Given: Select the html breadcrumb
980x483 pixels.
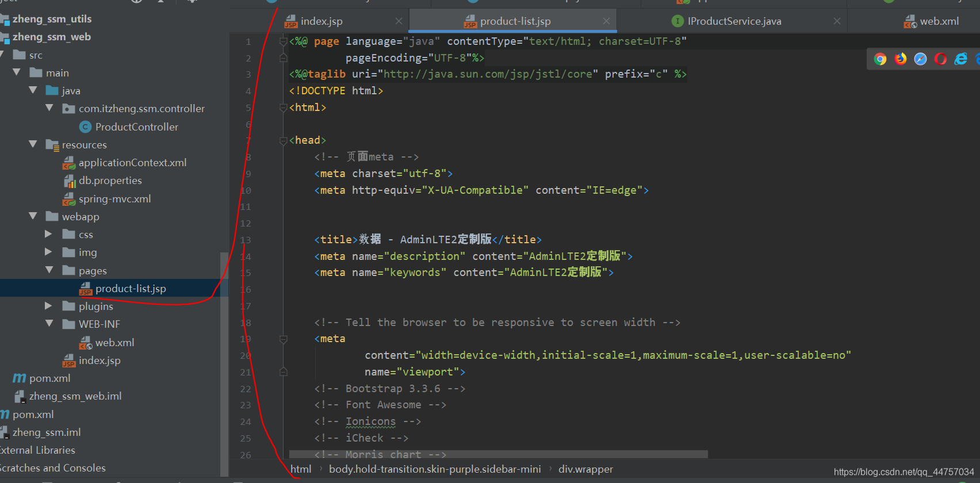Looking at the screenshot, I should click(301, 469).
